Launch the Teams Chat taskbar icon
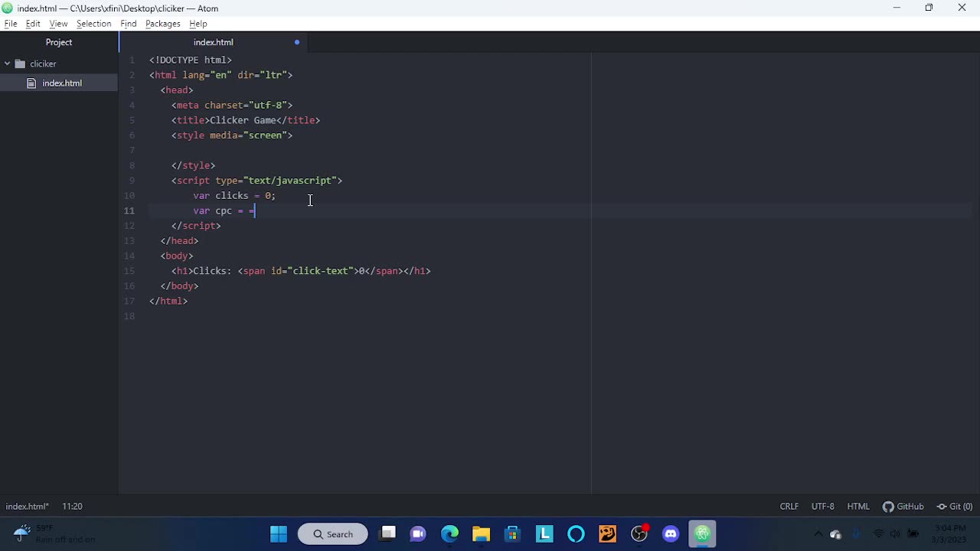This screenshot has width=980, height=551. 418,534
